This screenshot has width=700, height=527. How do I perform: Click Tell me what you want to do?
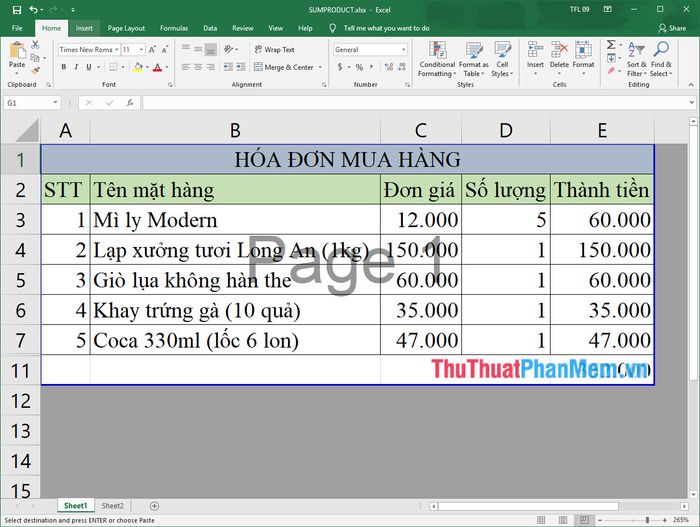tap(386, 28)
